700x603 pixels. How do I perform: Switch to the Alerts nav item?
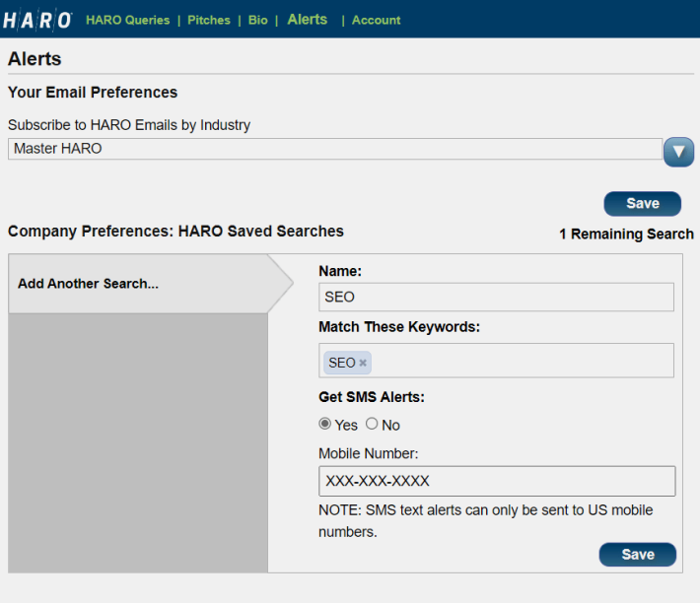tap(307, 20)
